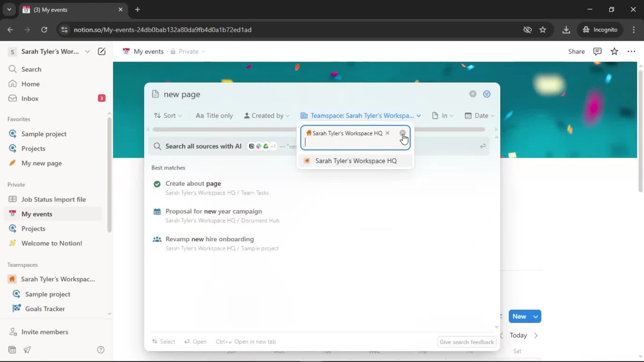Open Welcome to Notion! page
Image resolution: width=644 pixels, height=362 pixels.
(54, 243)
